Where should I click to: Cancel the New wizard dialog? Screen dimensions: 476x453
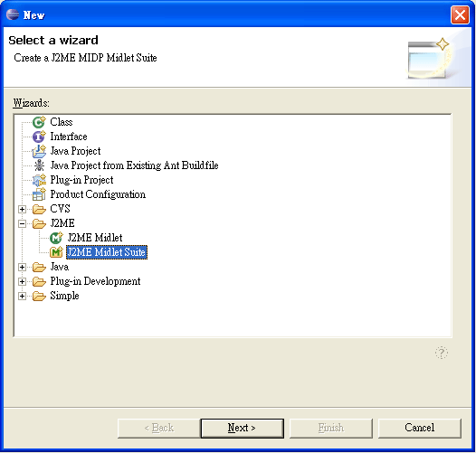click(419, 428)
